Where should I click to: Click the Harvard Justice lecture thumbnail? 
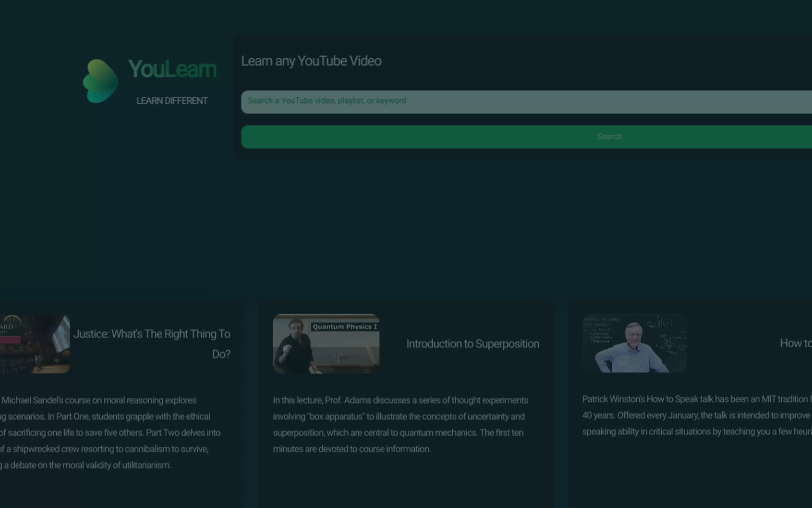[34, 343]
